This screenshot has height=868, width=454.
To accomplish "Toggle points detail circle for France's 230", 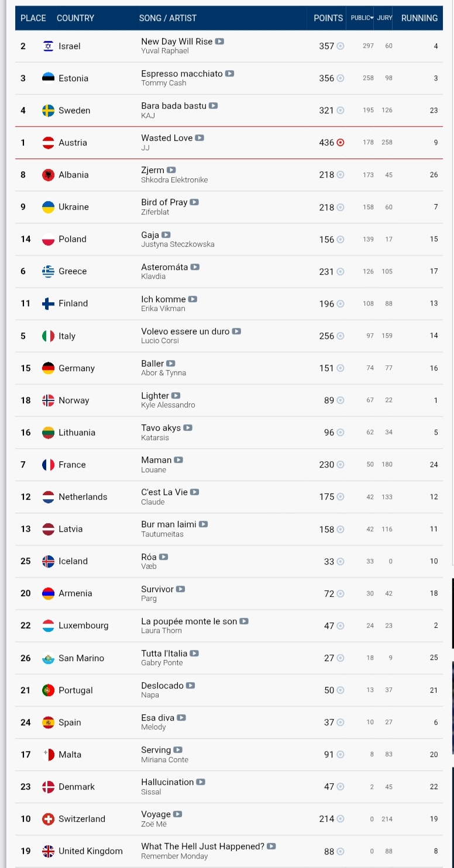I will pyautogui.click(x=340, y=465).
